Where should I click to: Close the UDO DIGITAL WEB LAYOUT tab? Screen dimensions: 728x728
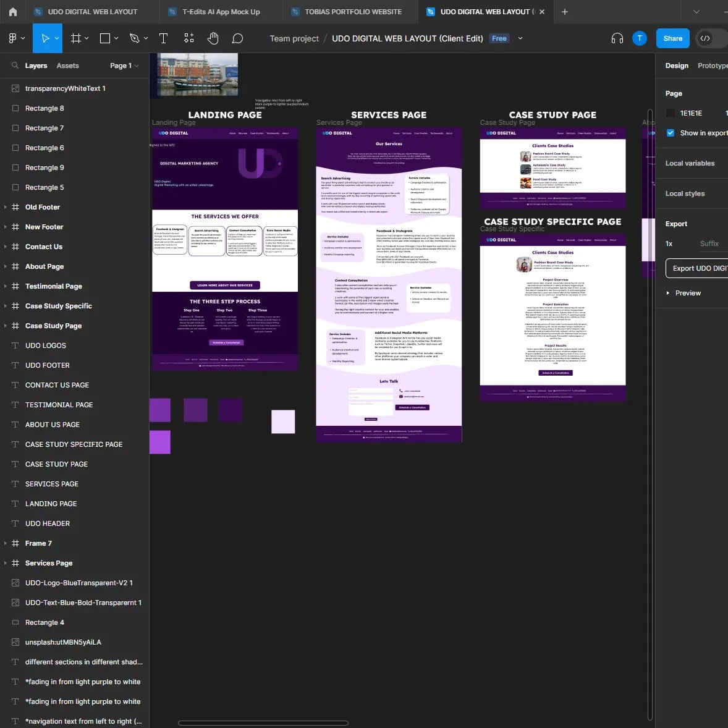(x=542, y=12)
